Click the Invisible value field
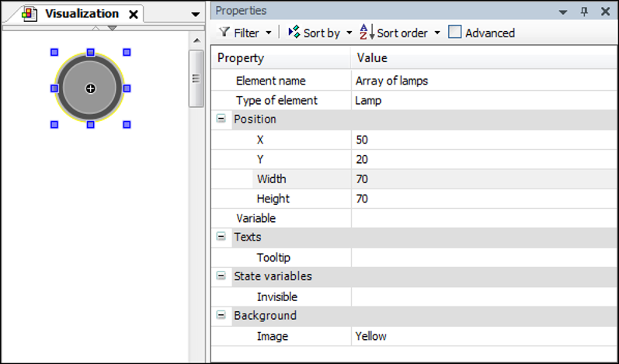 click(x=485, y=296)
